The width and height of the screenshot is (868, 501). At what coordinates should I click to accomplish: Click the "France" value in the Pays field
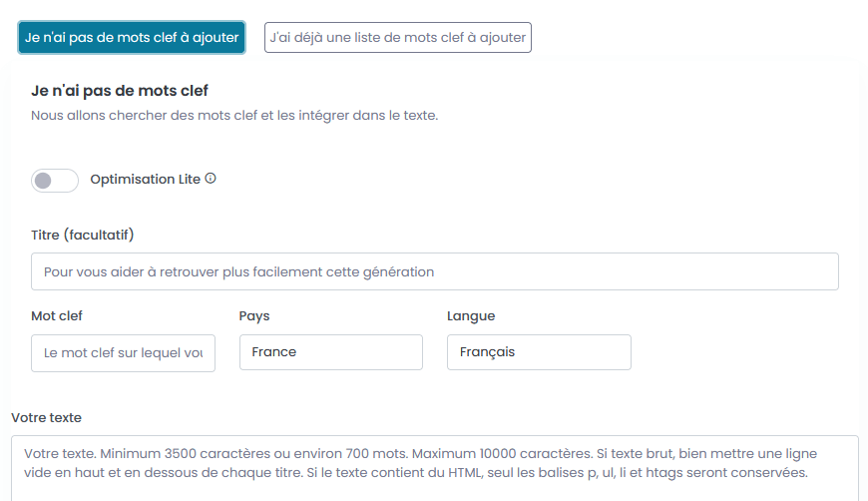click(274, 352)
